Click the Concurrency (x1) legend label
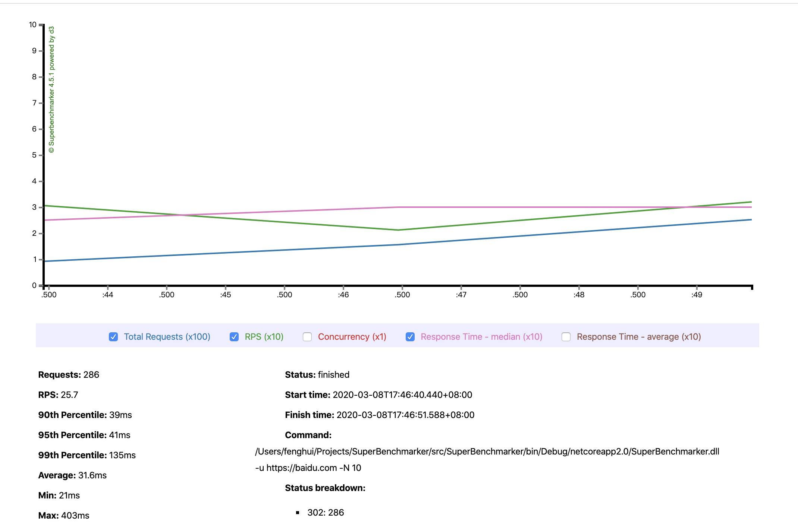The height and width of the screenshot is (532, 798). click(x=352, y=337)
